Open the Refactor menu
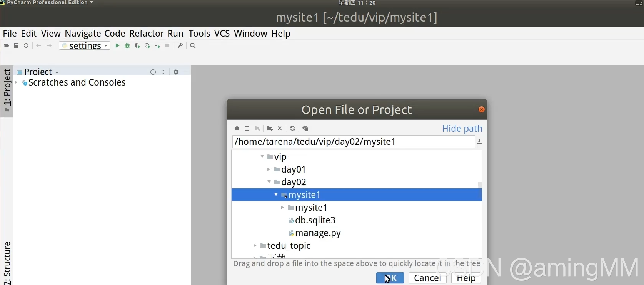Screen dimensions: 644x285 147,34
